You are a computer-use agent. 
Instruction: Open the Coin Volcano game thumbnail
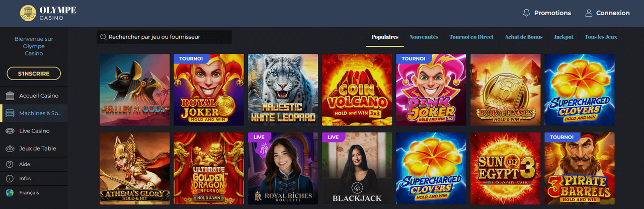pyautogui.click(x=357, y=90)
